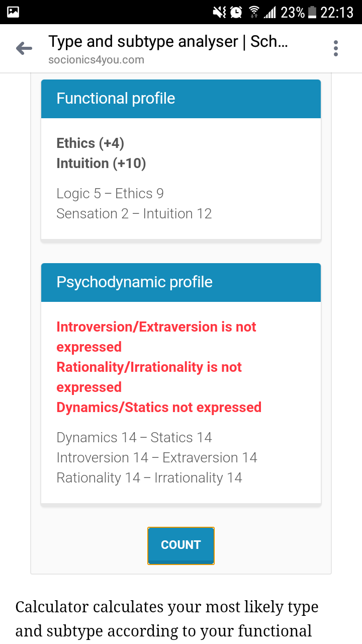Open the three-dot overflow menu
This screenshot has height=644, width=362.
336,49
